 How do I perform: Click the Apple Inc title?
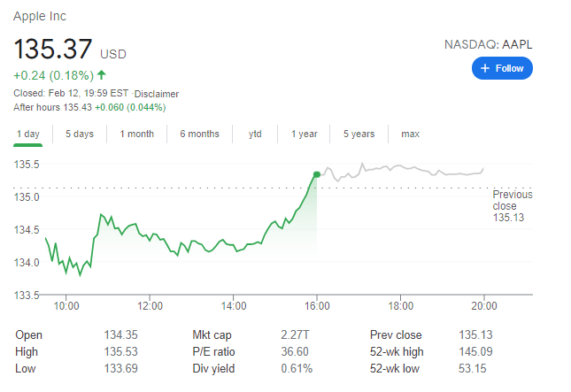(x=40, y=16)
